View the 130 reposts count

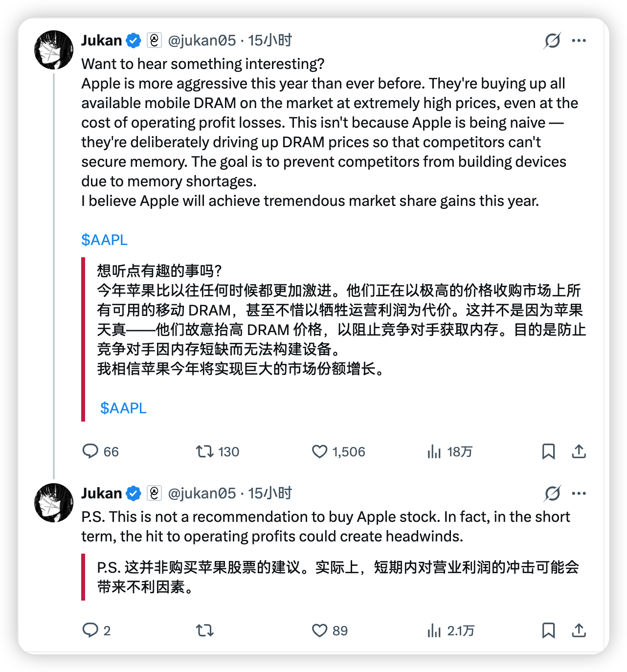pos(217,452)
